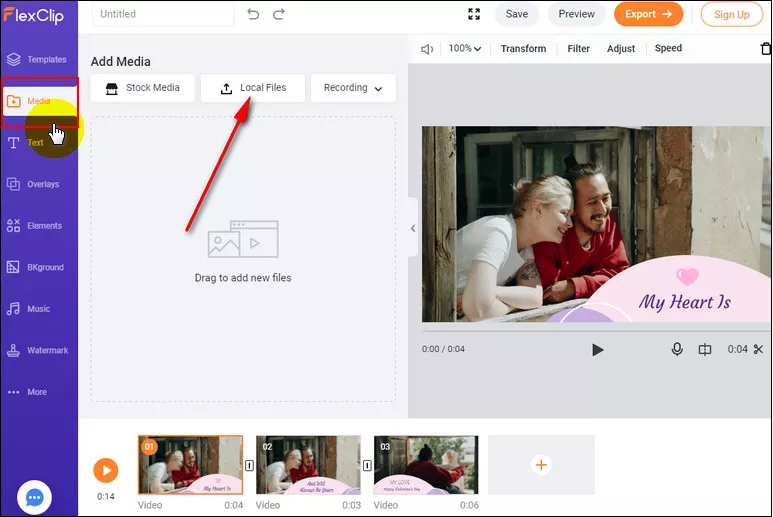
Task: Open the Speed tab
Action: [668, 48]
